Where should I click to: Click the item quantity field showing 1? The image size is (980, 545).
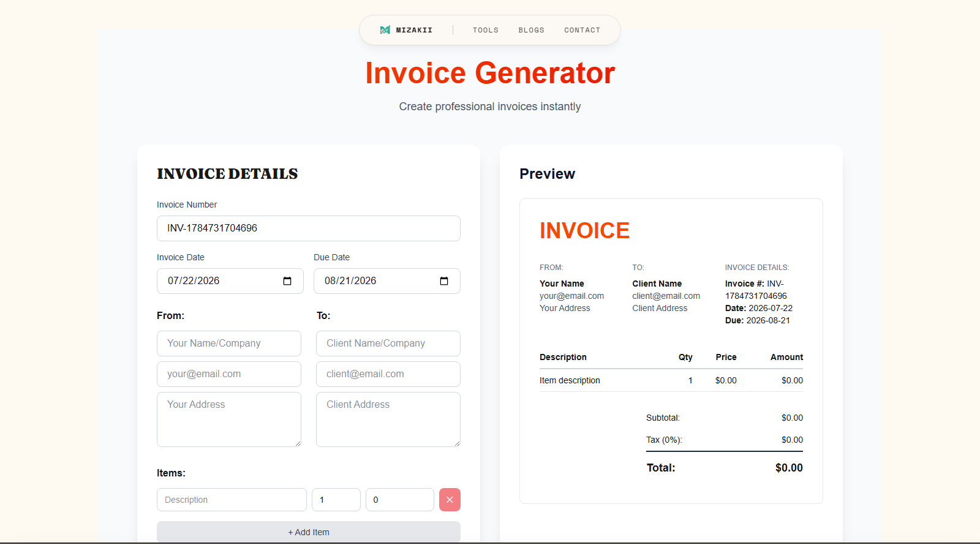tap(336, 500)
